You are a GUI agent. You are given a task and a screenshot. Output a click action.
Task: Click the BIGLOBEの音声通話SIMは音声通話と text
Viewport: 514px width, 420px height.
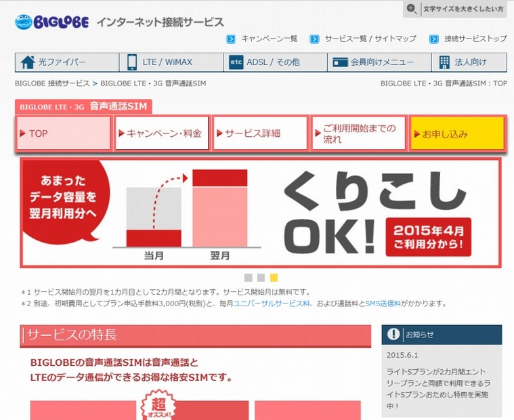click(x=114, y=362)
